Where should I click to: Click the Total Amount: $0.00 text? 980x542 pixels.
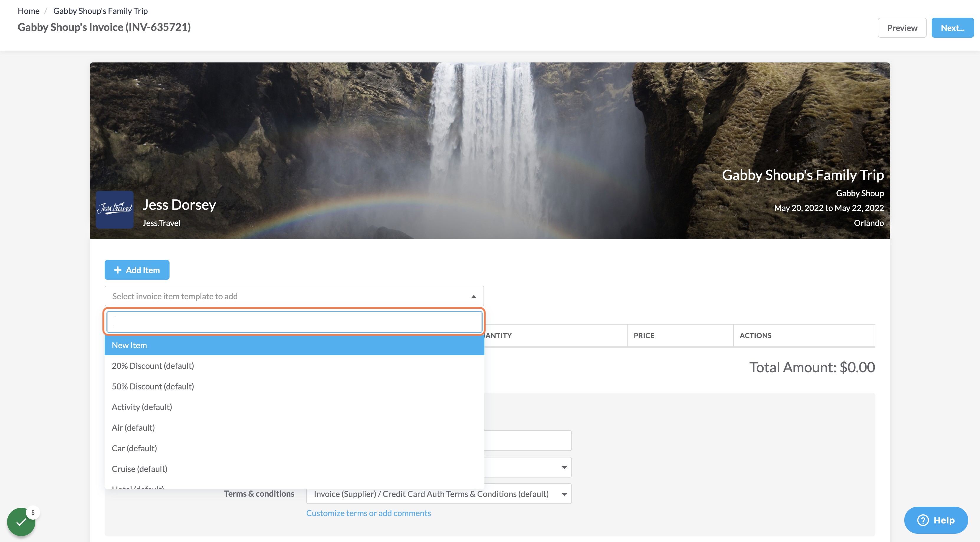click(812, 367)
